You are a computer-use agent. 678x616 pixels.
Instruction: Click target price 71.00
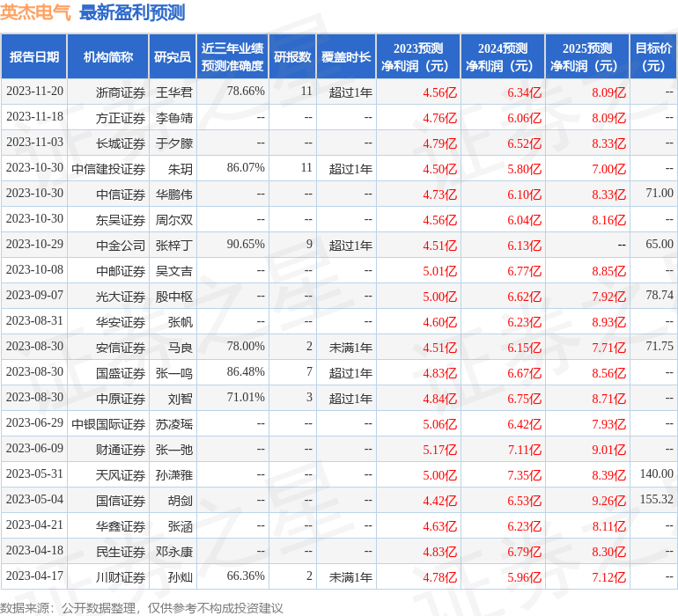pyautogui.click(x=660, y=194)
